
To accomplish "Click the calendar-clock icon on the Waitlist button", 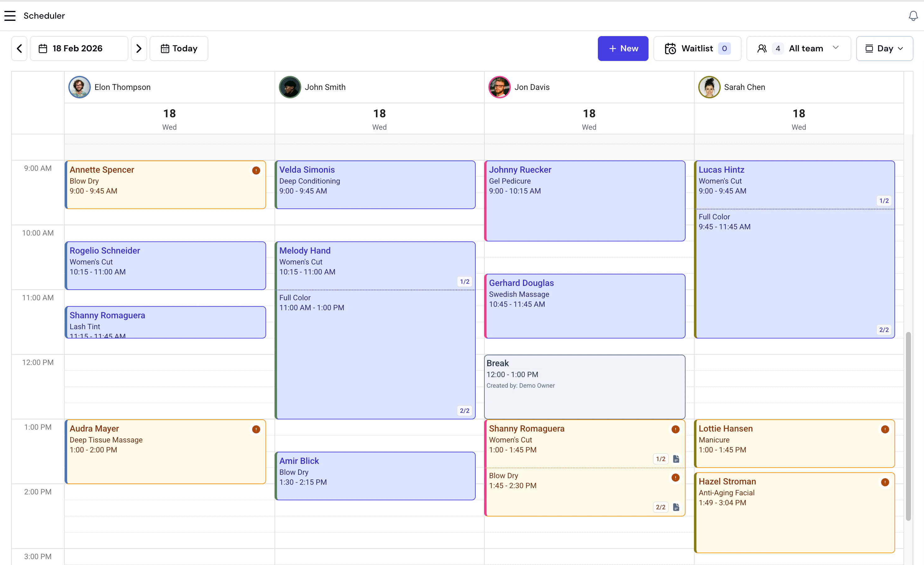I will 671,49.
